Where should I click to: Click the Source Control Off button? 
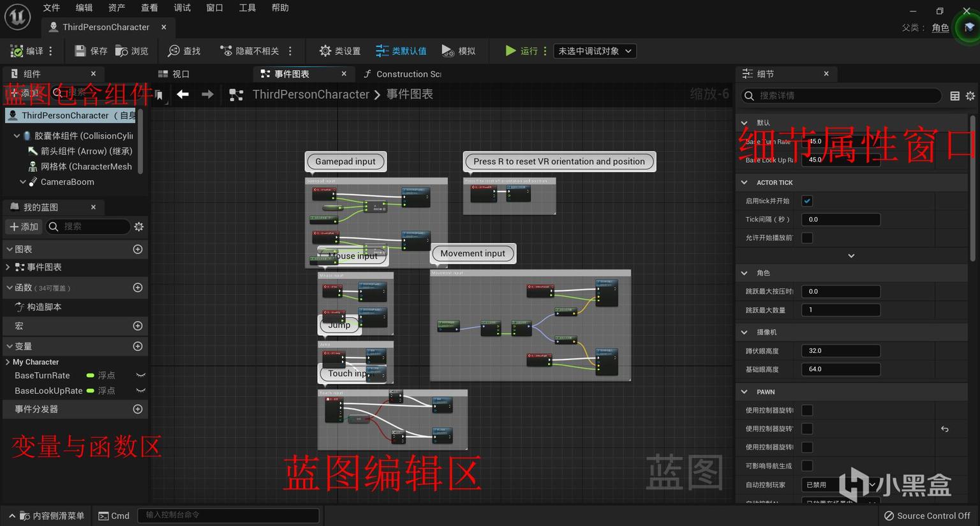click(926, 516)
